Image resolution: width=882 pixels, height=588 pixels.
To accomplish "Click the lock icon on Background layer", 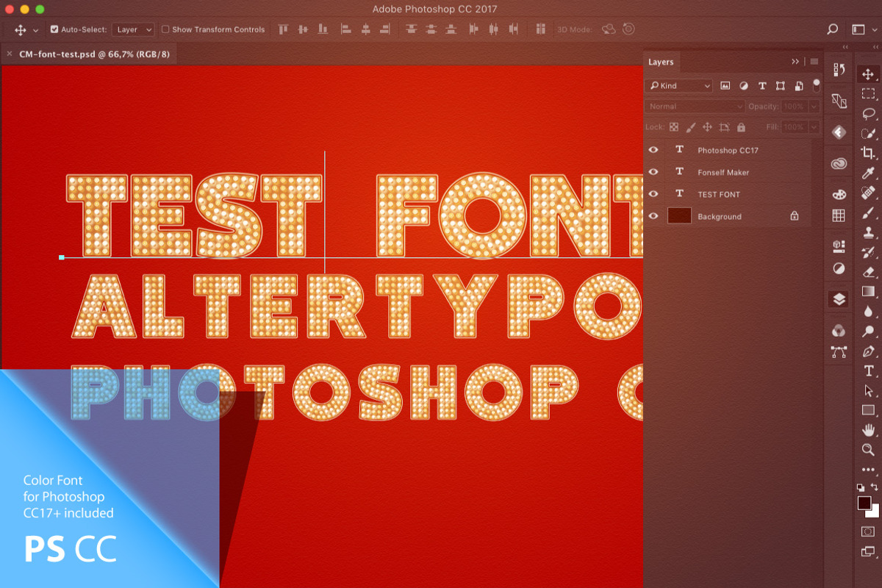I will point(794,216).
